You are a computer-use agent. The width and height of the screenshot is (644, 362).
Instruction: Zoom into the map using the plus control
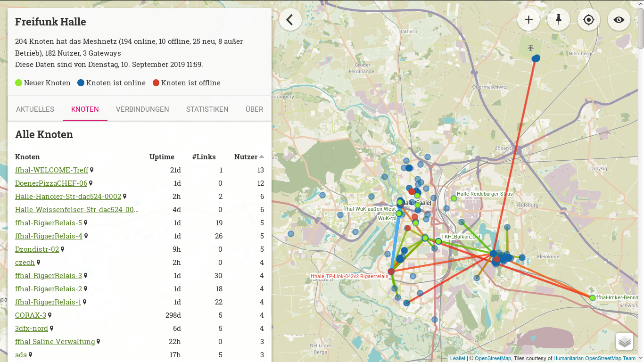coord(528,19)
